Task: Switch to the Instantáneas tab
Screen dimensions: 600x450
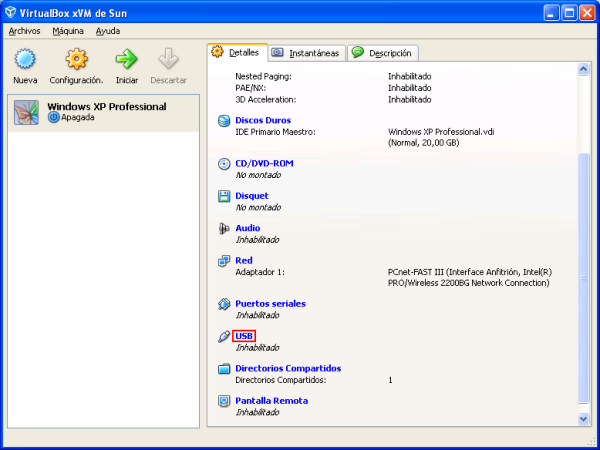Action: (305, 53)
